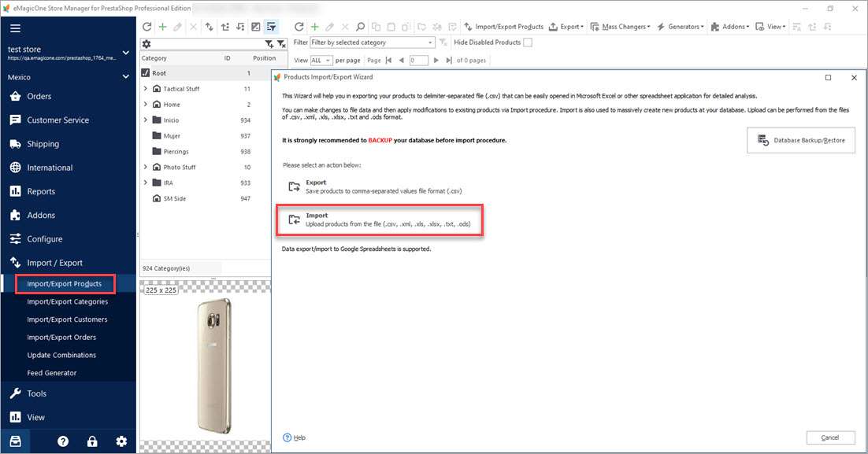Click the tree icon with an up arrow in the category toolbar
The height and width of the screenshot is (454, 868).
(224, 27)
